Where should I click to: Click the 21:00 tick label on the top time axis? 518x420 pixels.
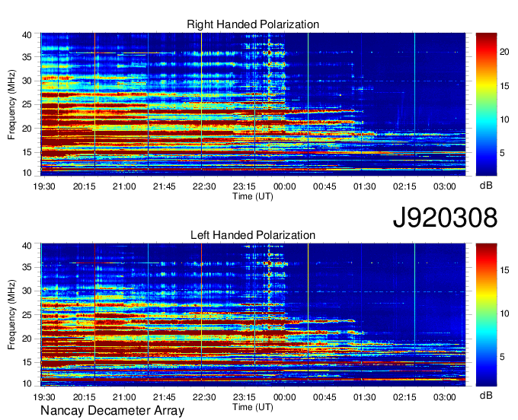pos(124,186)
